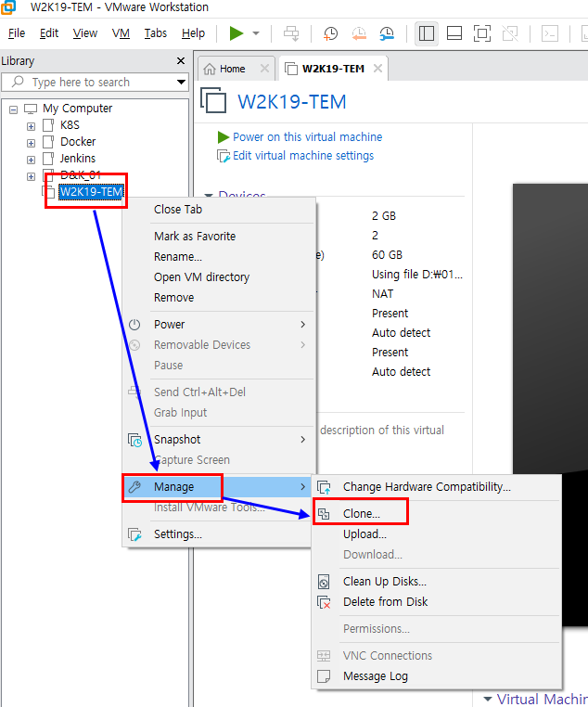Viewport: 588px width, 707px height.
Task: Close the Home tab
Action: (264, 69)
